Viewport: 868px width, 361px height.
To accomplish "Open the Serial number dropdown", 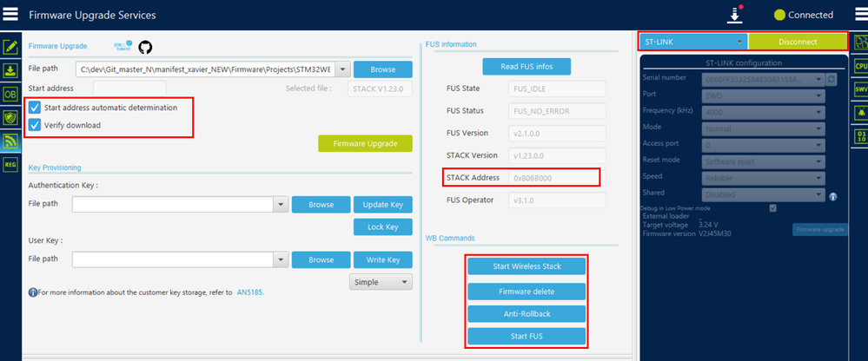I will click(x=764, y=80).
